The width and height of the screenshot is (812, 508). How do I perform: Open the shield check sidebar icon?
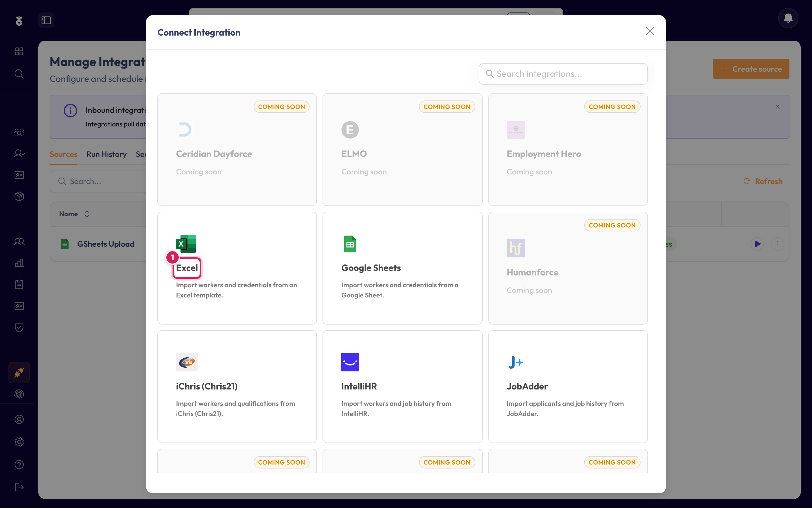tap(19, 328)
